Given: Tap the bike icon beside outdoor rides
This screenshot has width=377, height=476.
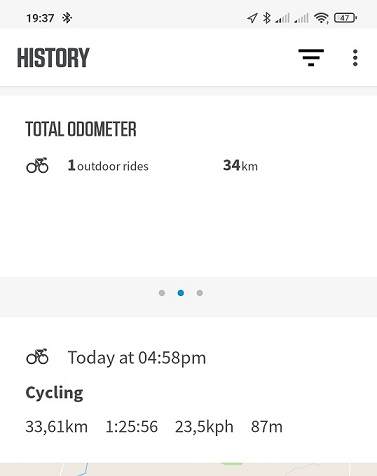Looking at the screenshot, I should click(37, 165).
